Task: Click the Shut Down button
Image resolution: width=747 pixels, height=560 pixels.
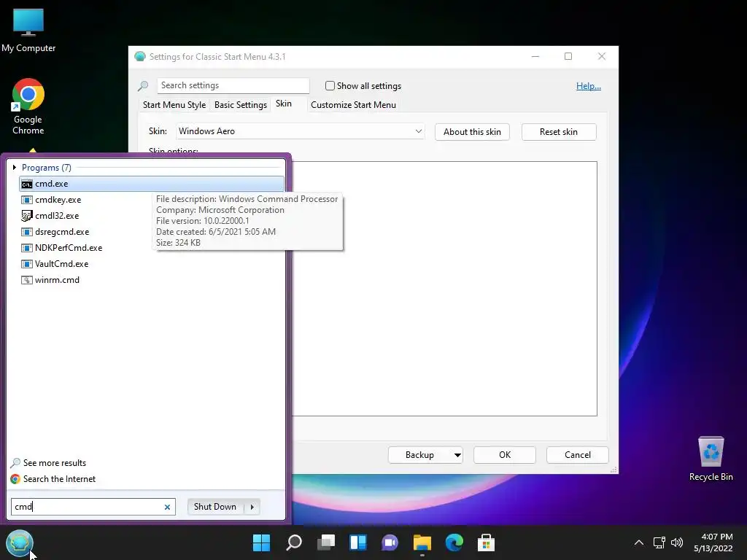Action: coord(215,507)
